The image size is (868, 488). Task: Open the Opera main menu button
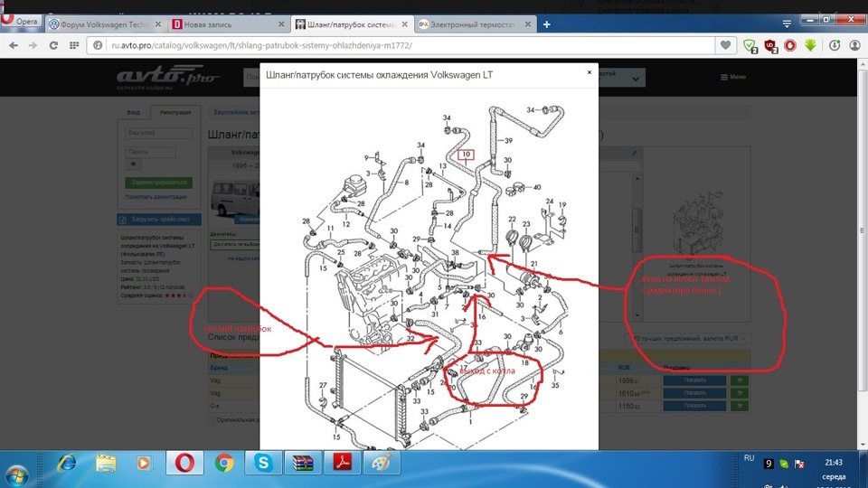pyautogui.click(x=21, y=21)
